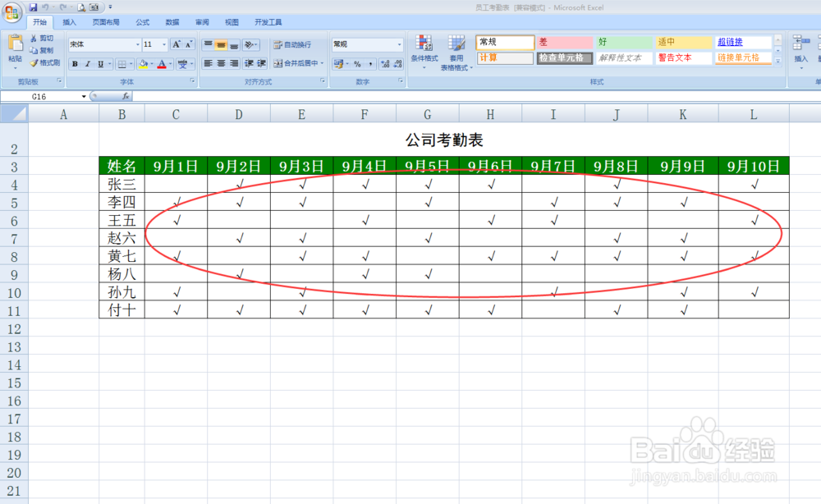Toggle underline formatting
Screen dimensions: 821x504
point(100,64)
